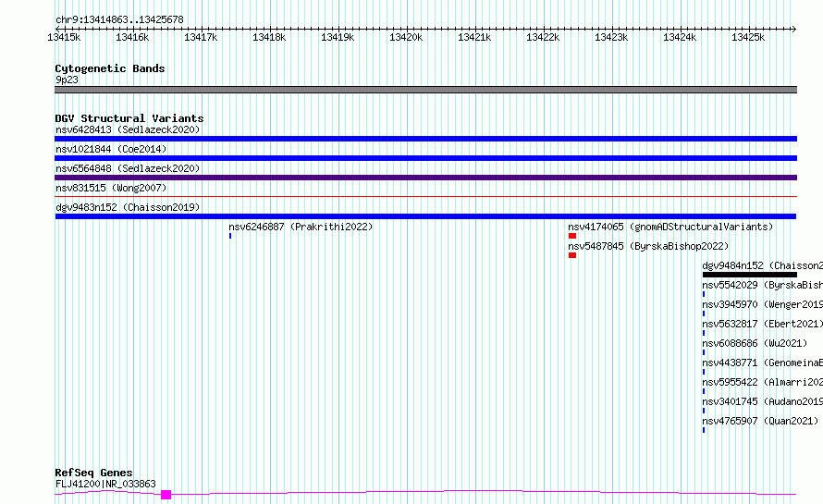Click the 13422k ruler position

click(543, 37)
